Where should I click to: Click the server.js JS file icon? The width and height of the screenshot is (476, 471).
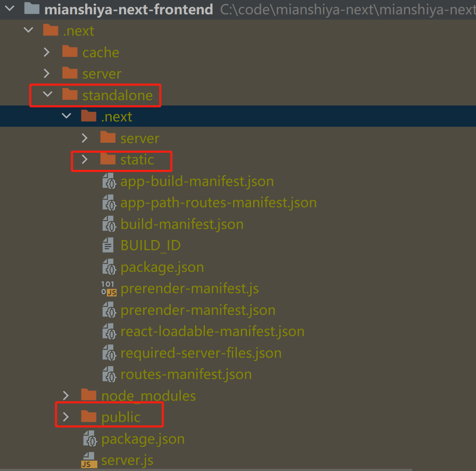click(x=89, y=460)
